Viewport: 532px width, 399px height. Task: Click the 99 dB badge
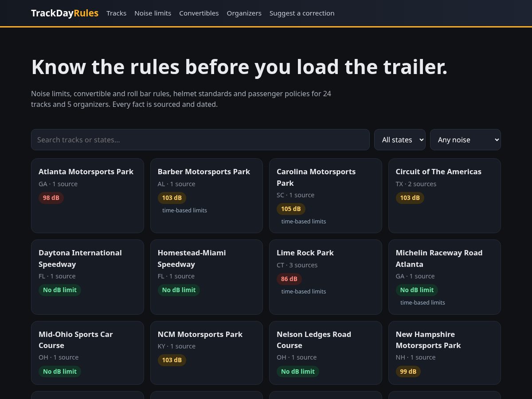click(x=408, y=372)
